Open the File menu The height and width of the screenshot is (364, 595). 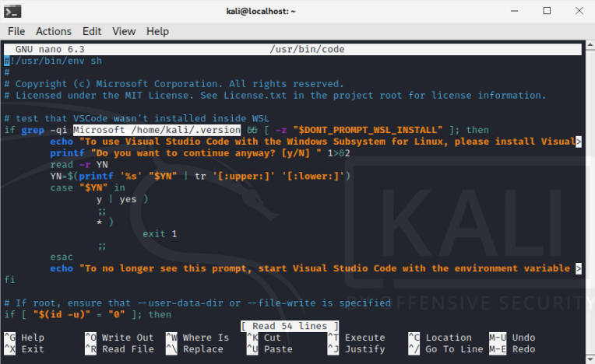pyautogui.click(x=16, y=31)
